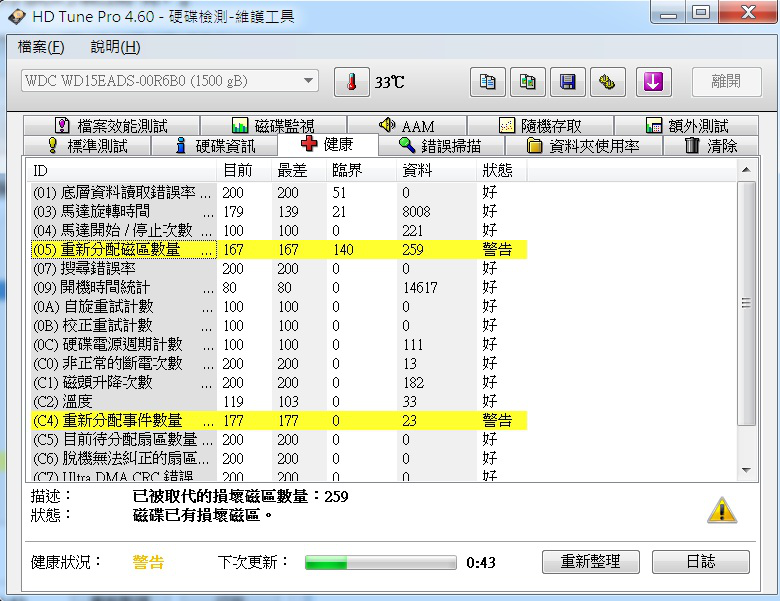Click the scrollbar down arrow

746,470
